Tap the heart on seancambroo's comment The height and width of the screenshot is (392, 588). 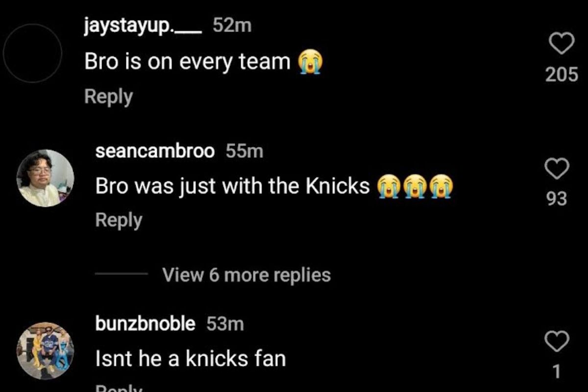(557, 169)
